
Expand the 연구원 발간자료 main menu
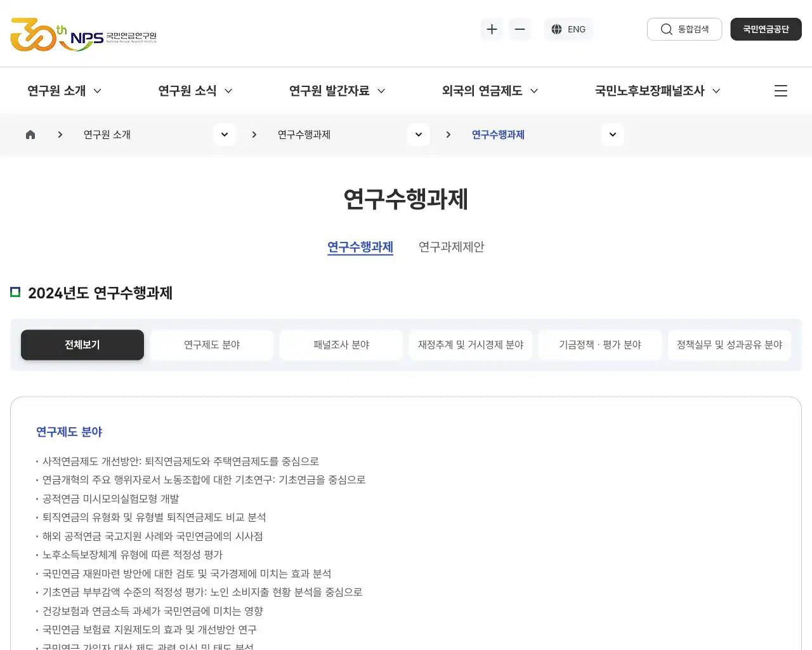pos(337,91)
